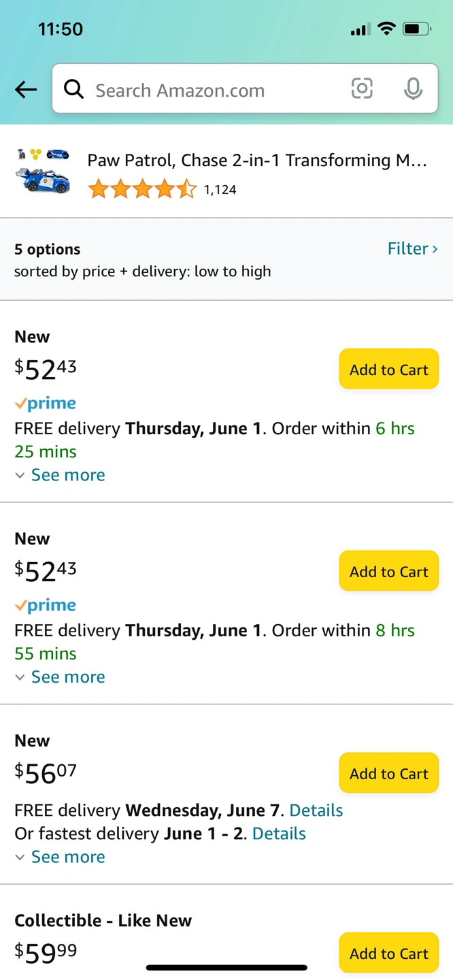453x980 pixels.
Task: Open Details for fastest delivery June 1-2
Action: (x=279, y=834)
